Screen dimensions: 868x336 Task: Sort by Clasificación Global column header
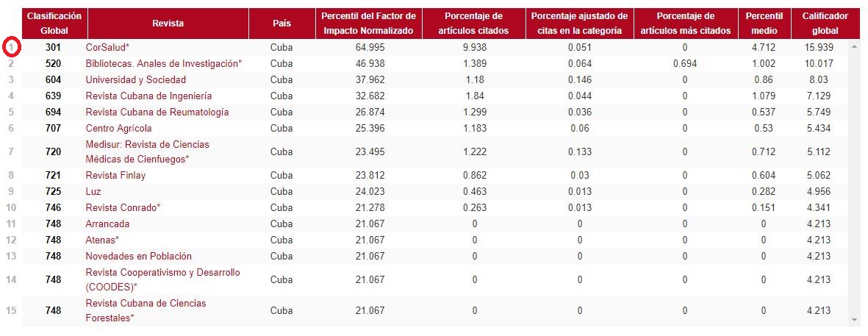54,24
